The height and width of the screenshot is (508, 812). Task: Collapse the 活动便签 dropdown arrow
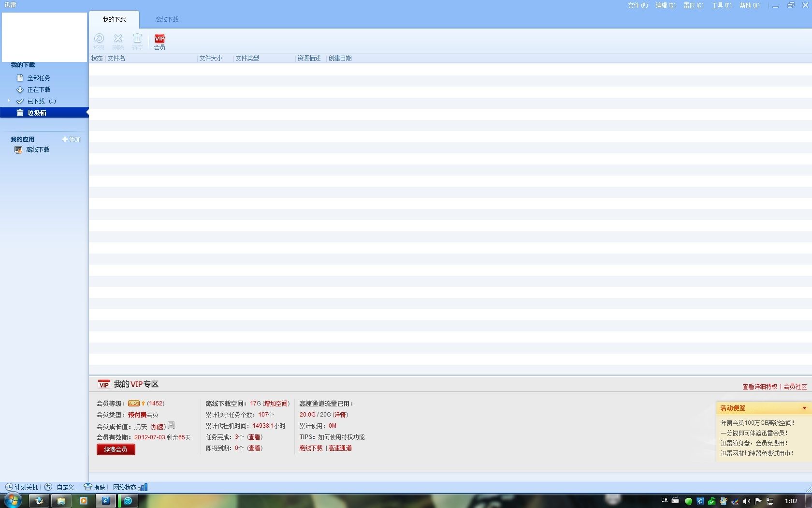point(804,408)
